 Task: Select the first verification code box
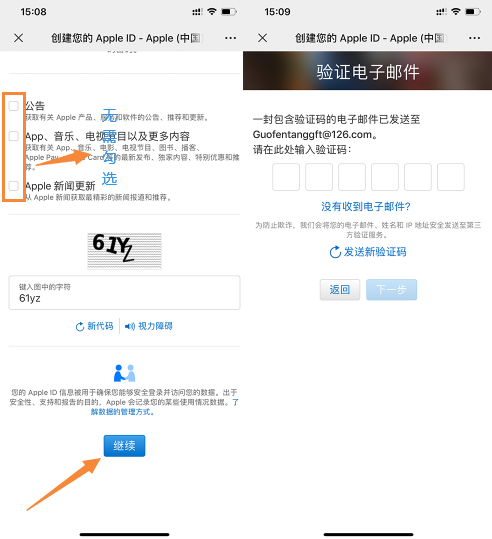pyautogui.click(x=286, y=177)
